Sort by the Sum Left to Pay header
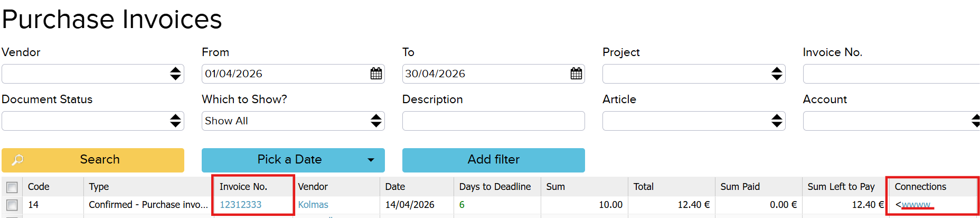 click(x=841, y=187)
